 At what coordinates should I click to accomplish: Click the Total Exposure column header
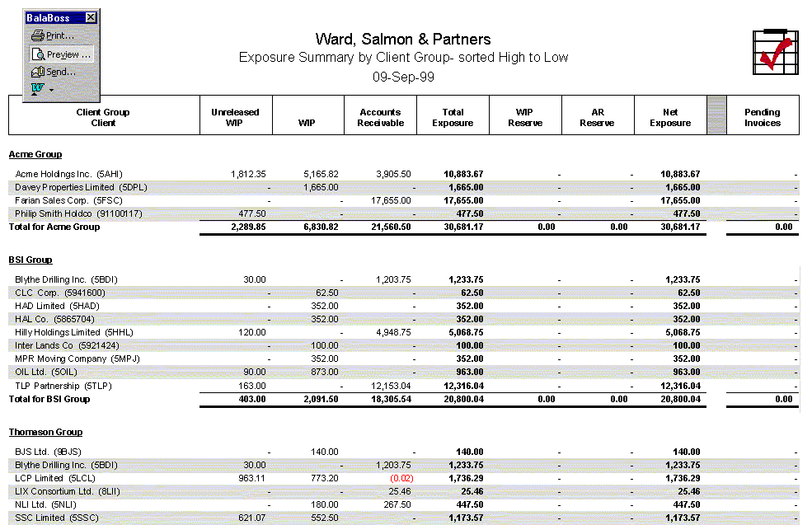[453, 117]
